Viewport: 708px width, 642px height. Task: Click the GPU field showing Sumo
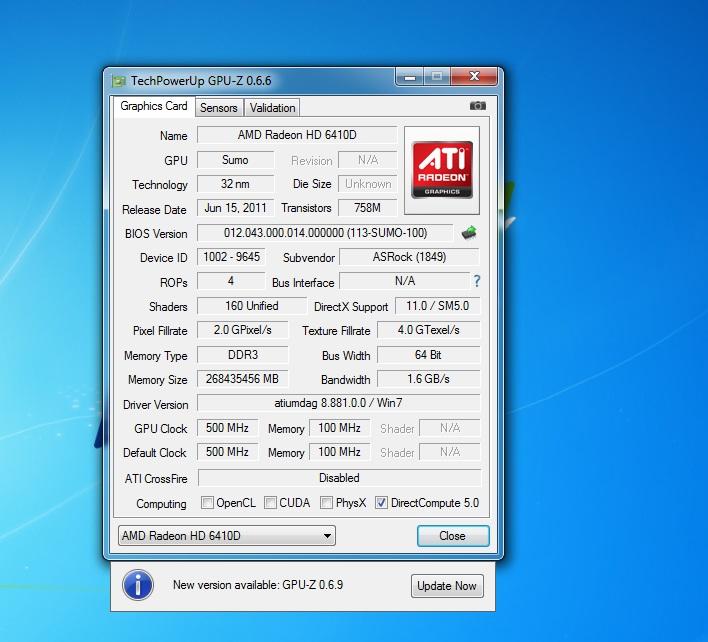[235, 160]
